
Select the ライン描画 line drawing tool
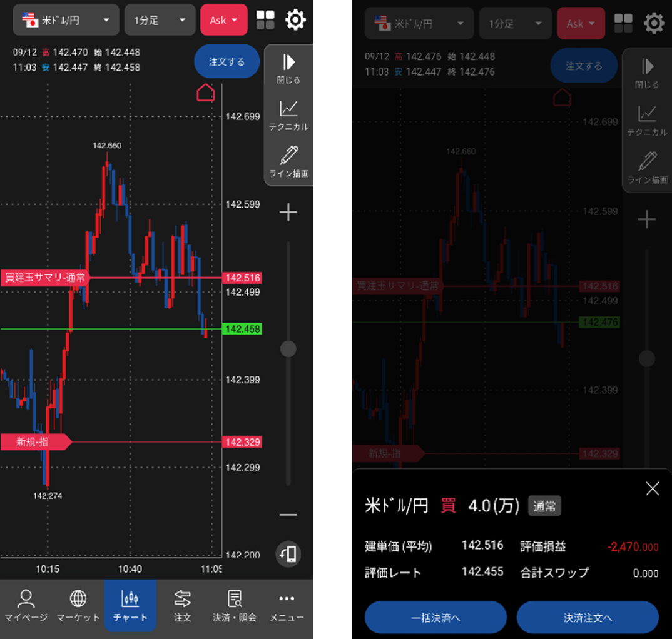tap(288, 162)
